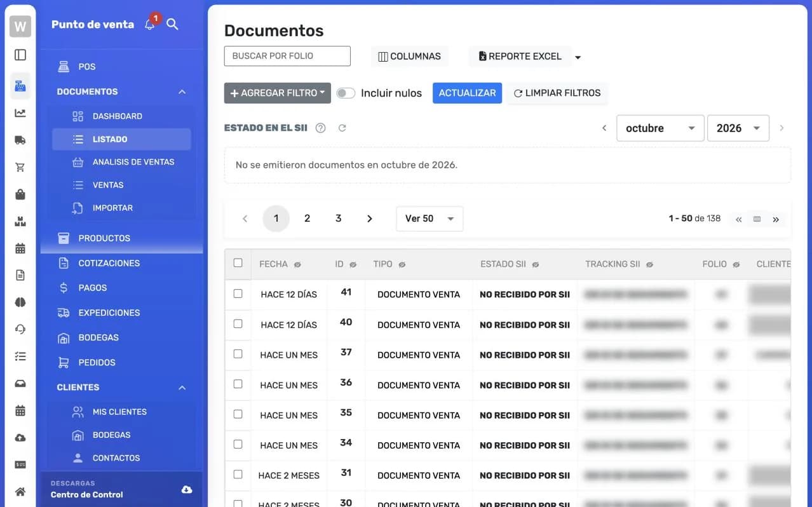Check the box for document ID 35

point(238,414)
